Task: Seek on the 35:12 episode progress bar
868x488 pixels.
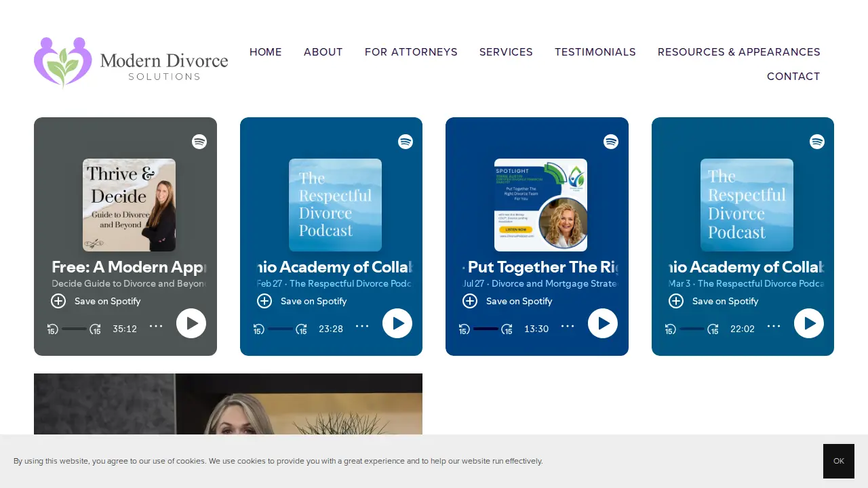Action: coord(74,329)
